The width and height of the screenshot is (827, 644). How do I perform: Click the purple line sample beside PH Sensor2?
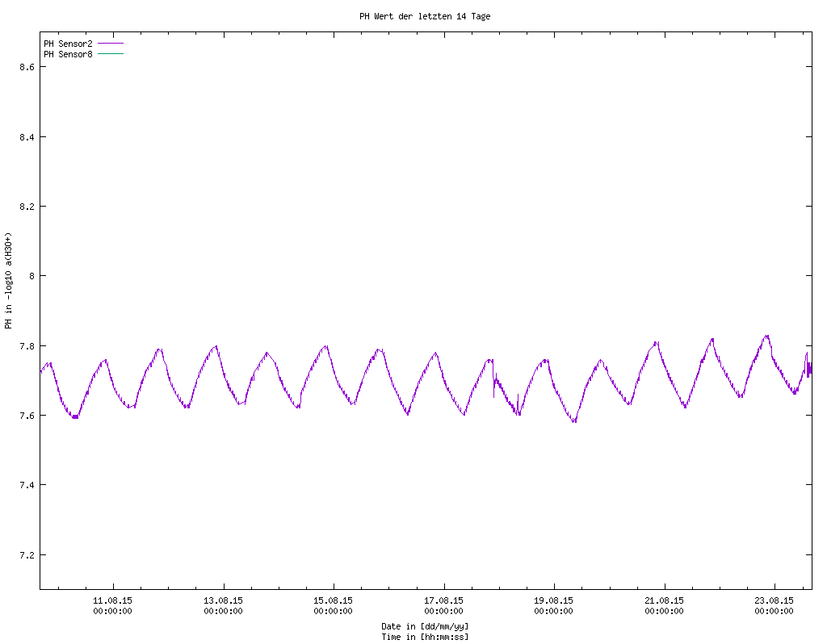point(110,44)
